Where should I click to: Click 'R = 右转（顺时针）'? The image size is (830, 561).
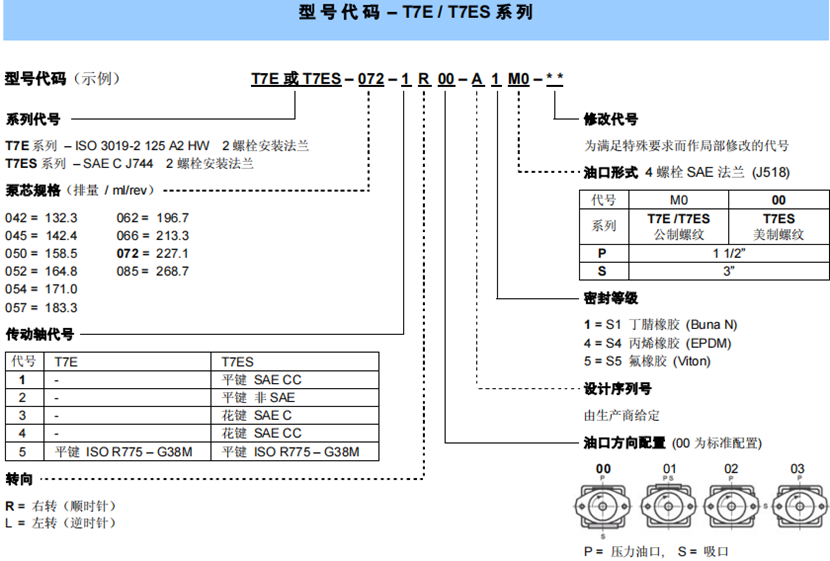[60, 506]
